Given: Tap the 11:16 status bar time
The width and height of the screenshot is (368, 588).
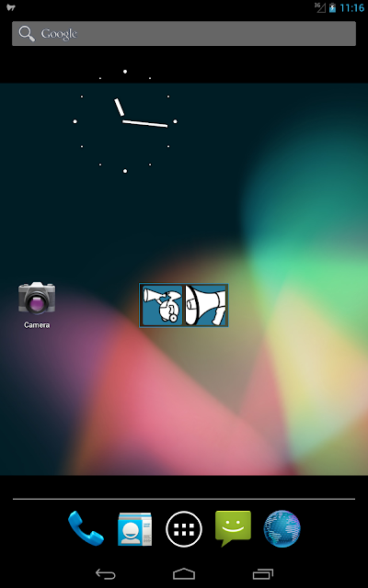Looking at the screenshot, I should point(351,8).
